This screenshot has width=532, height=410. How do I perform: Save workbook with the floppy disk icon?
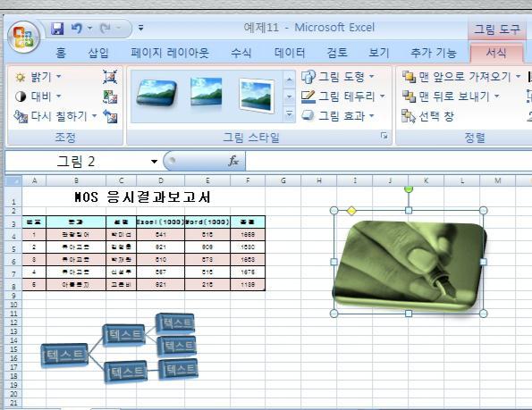click(x=57, y=29)
